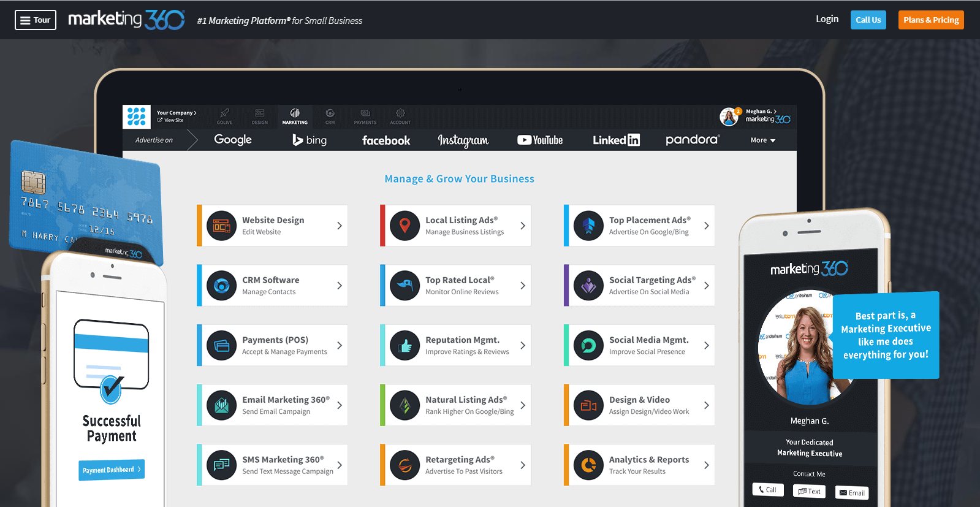Image resolution: width=980 pixels, height=507 pixels.
Task: Click the arrow on Top Placement Ads card
Action: coord(707,226)
